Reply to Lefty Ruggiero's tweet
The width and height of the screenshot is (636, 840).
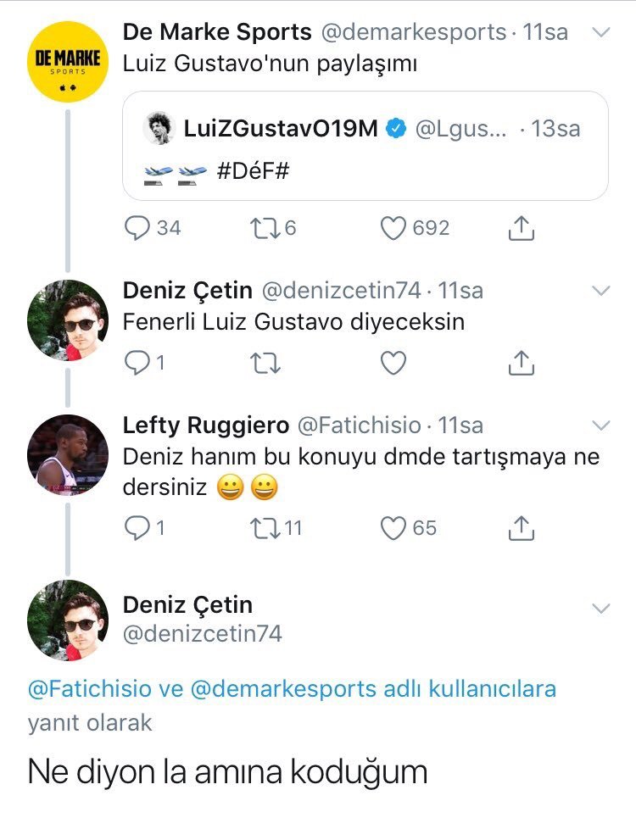(137, 528)
